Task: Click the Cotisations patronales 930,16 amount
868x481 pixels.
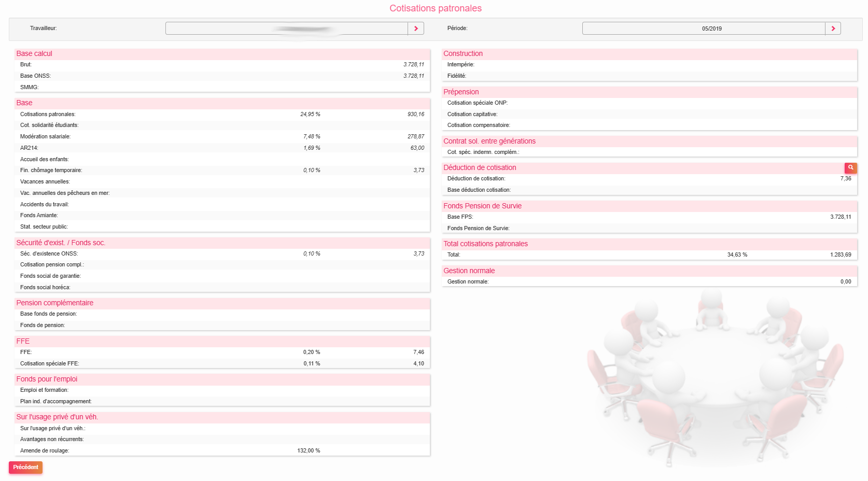Action: pyautogui.click(x=415, y=114)
